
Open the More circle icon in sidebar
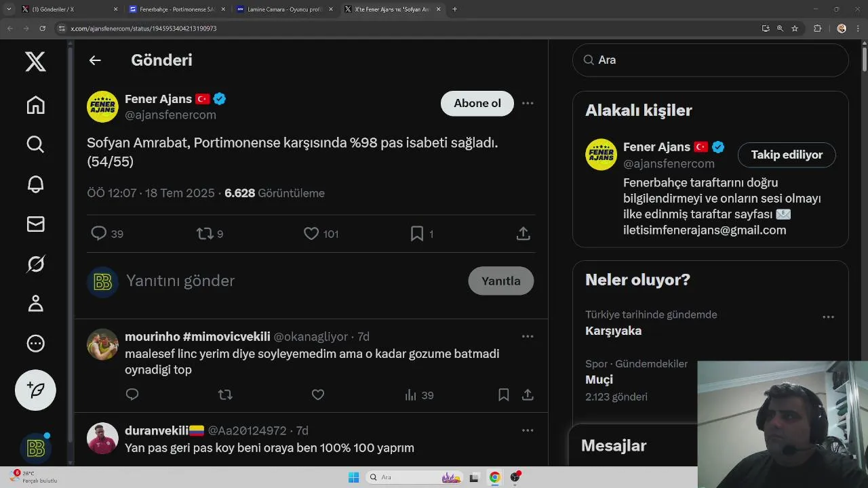tap(35, 344)
